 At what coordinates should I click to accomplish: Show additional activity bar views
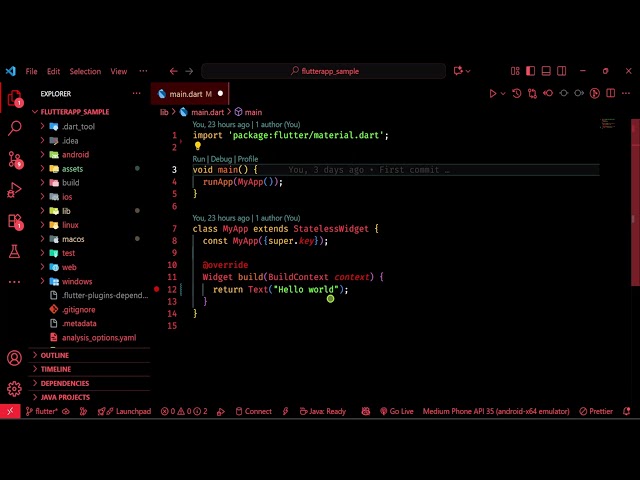tap(14, 282)
